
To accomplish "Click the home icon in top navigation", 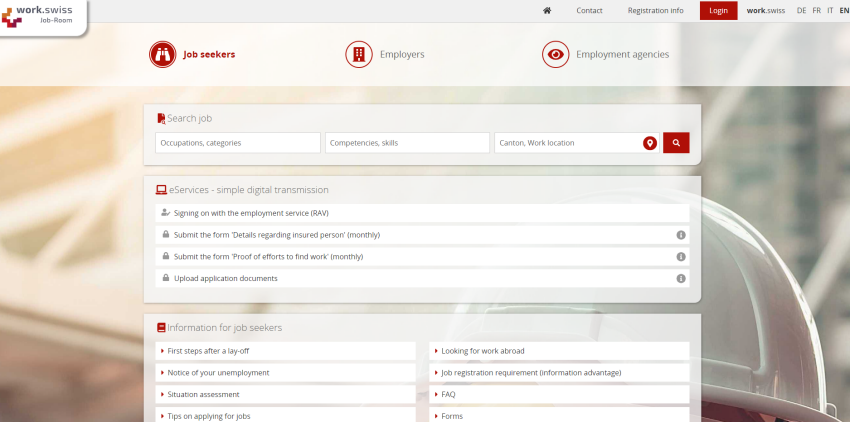I will tap(547, 11).
